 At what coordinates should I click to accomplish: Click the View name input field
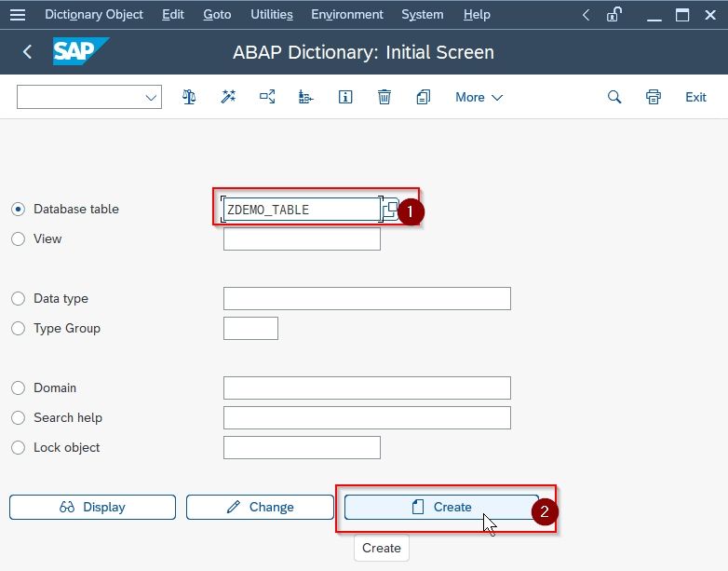pyautogui.click(x=302, y=238)
